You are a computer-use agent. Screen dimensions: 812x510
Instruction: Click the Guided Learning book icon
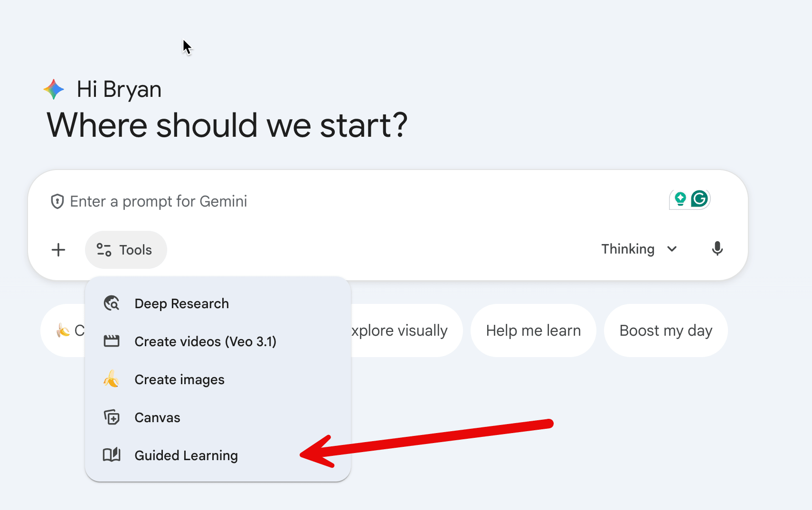click(112, 455)
